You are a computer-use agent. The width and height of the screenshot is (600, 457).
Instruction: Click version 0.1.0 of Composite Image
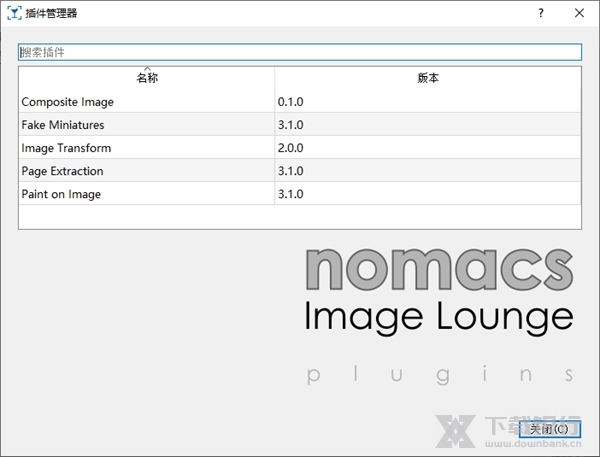[290, 102]
